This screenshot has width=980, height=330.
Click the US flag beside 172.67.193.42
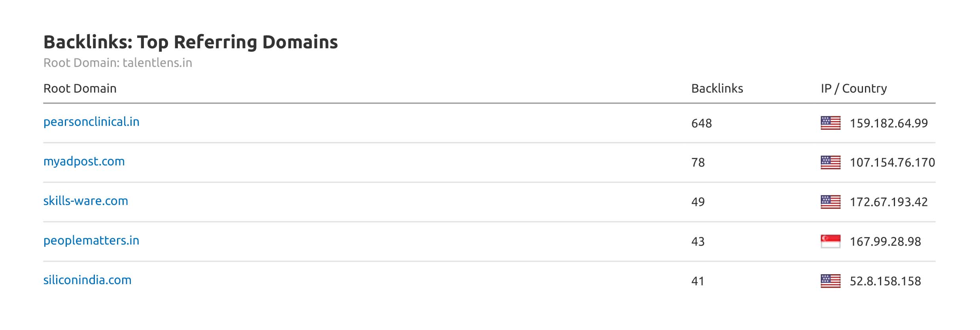(830, 202)
